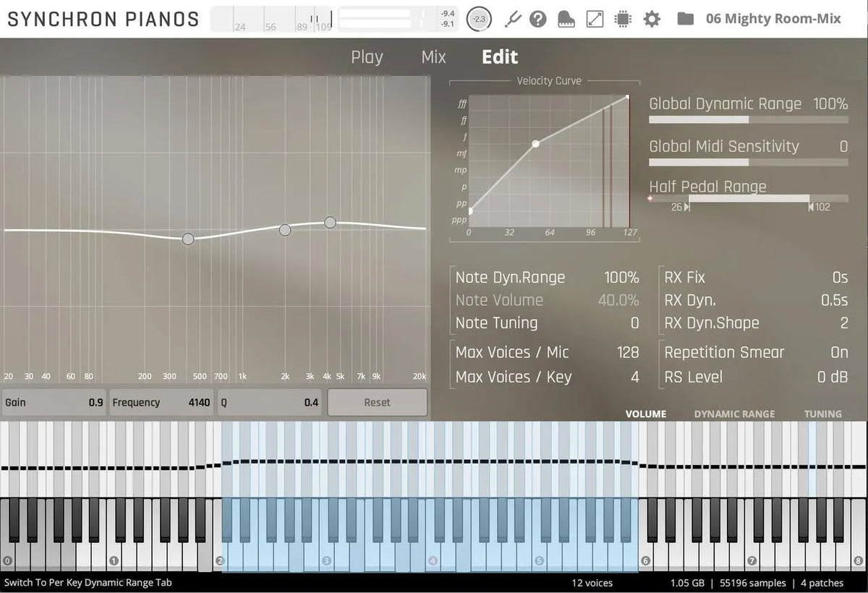Screen dimensions: 868x593
Task: Click the resize window arrows icon
Action: click(x=595, y=19)
